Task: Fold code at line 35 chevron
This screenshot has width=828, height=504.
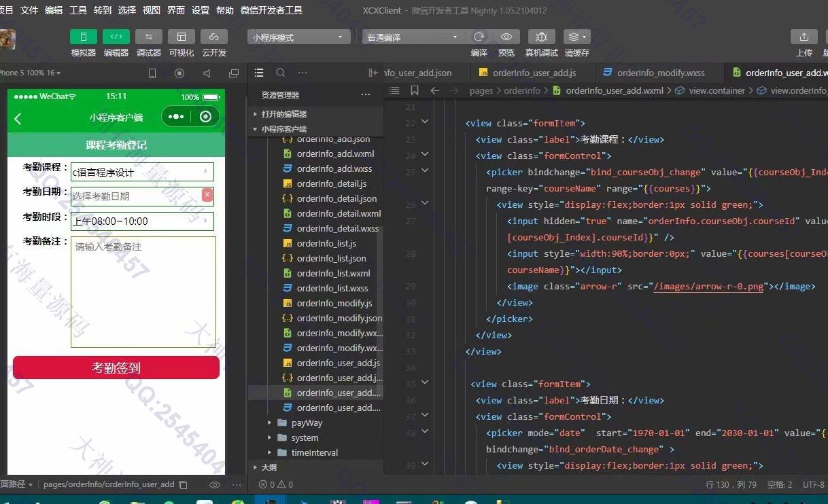Action: coord(425,382)
